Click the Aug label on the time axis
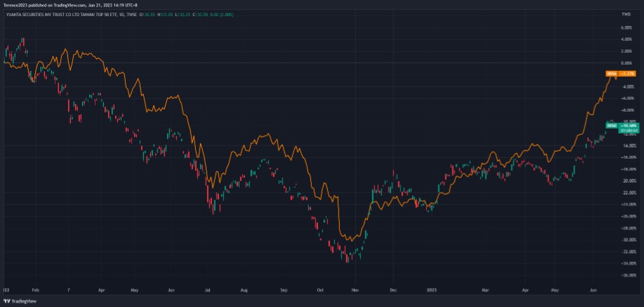 coord(244,289)
